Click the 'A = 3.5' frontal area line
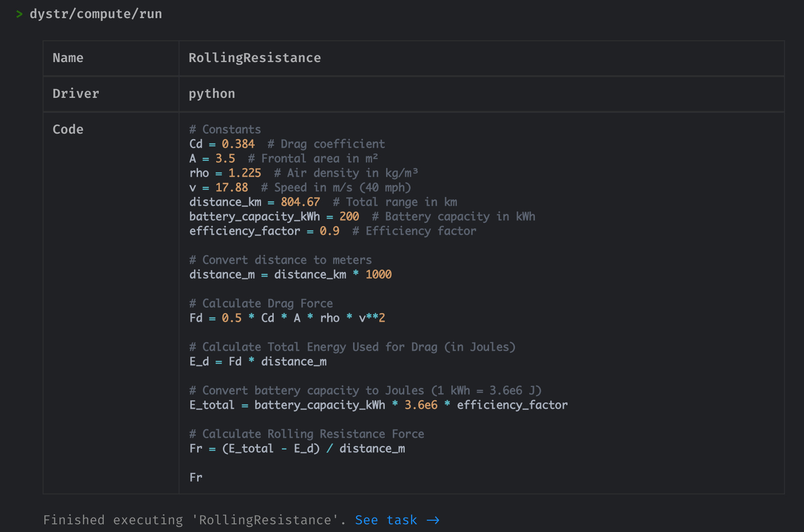The height and width of the screenshot is (532, 804). [x=284, y=159]
